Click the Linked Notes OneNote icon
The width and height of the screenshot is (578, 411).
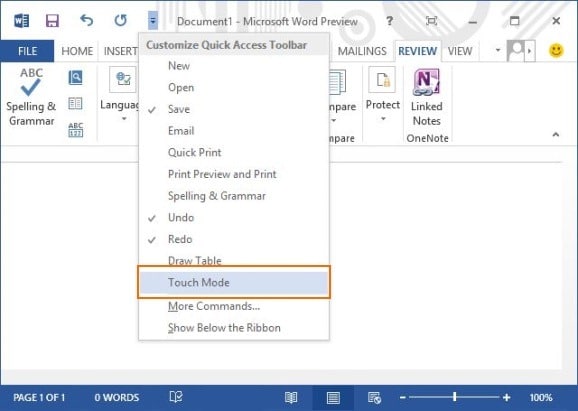[426, 82]
